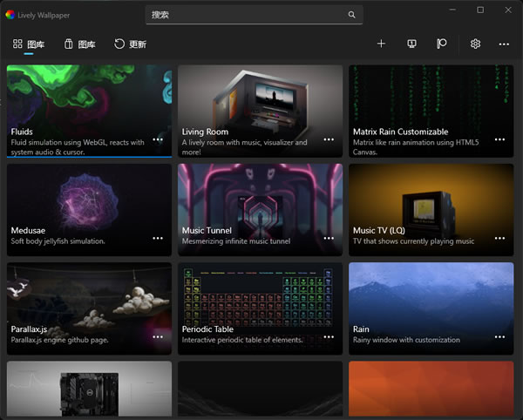This screenshot has height=420, width=523.
Task: Expand the three-dot menu on Living Room
Action: click(x=329, y=139)
